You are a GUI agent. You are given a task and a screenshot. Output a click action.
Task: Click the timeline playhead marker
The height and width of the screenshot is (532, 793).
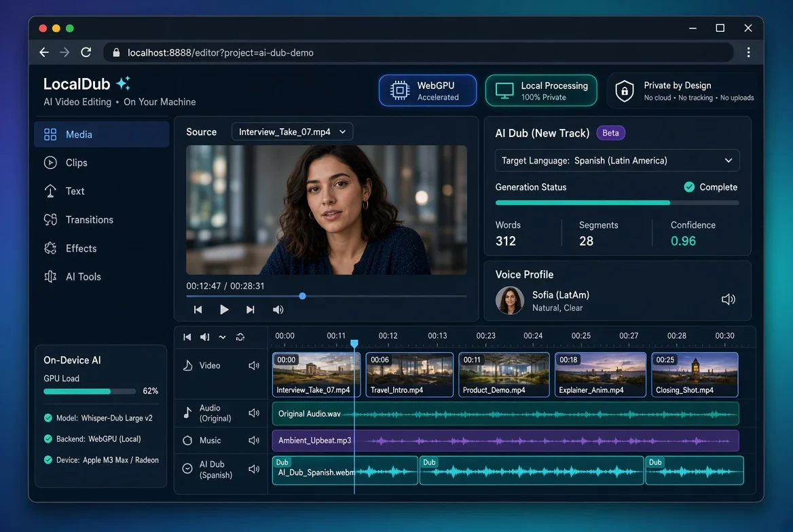click(354, 344)
